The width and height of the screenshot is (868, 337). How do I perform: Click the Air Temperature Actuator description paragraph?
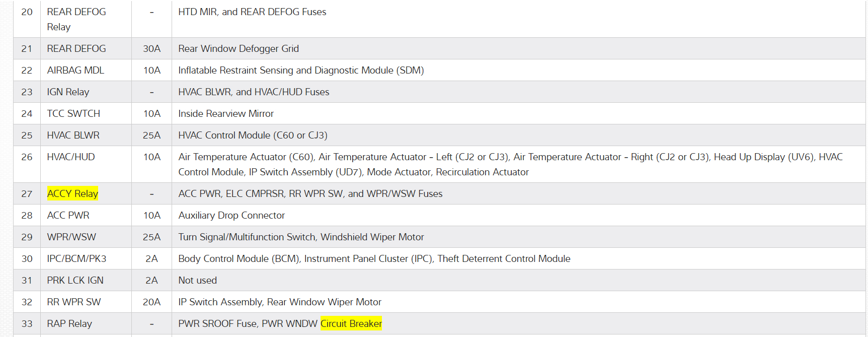click(510, 164)
